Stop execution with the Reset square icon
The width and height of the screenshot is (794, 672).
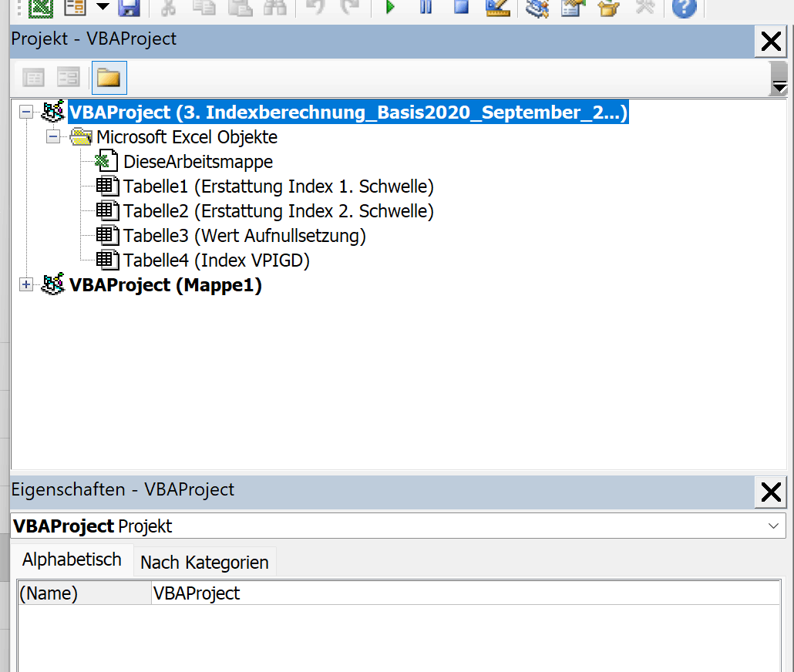pos(461,7)
